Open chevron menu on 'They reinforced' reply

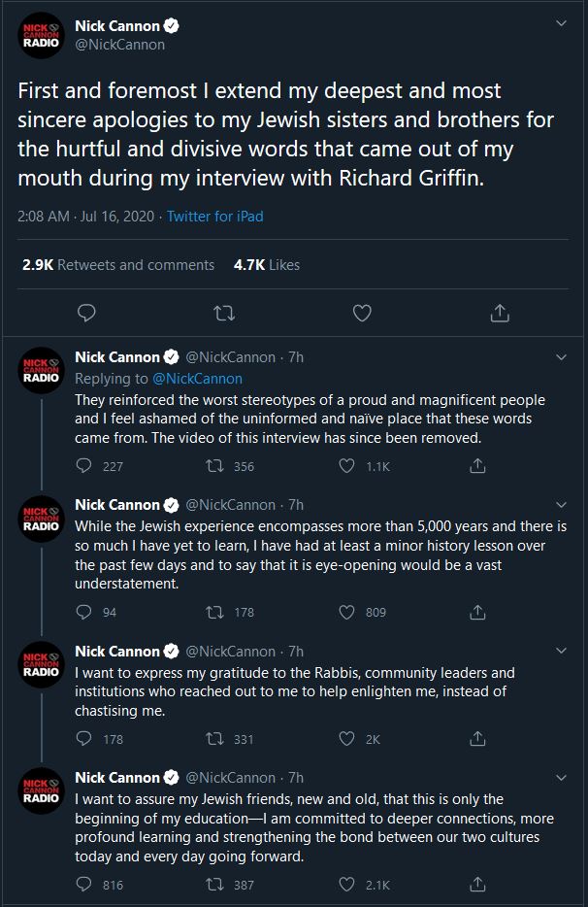point(561,356)
